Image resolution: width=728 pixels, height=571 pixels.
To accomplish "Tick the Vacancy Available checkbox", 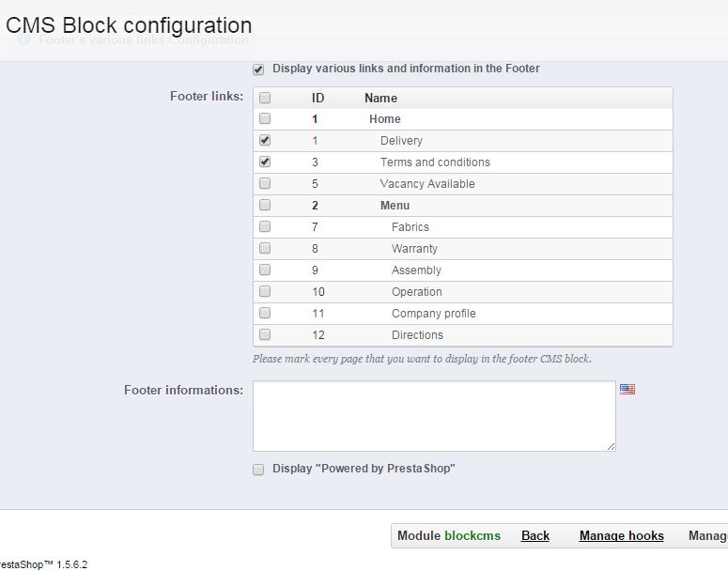I will [265, 184].
